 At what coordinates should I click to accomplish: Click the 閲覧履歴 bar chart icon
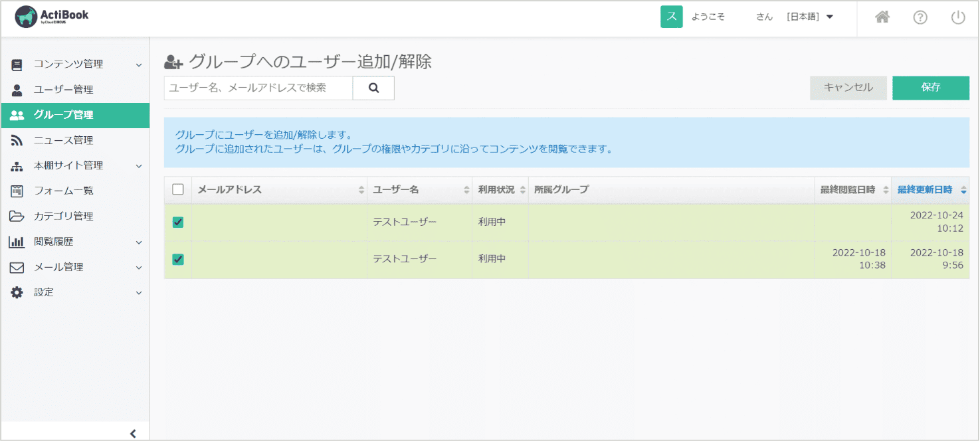coord(16,242)
